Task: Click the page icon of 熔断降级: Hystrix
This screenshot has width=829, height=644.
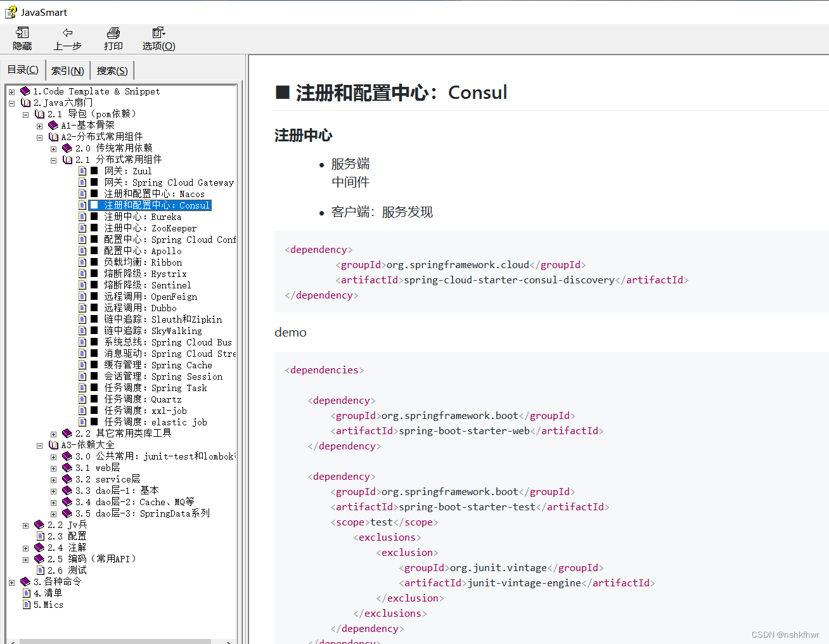Action: 82,274
